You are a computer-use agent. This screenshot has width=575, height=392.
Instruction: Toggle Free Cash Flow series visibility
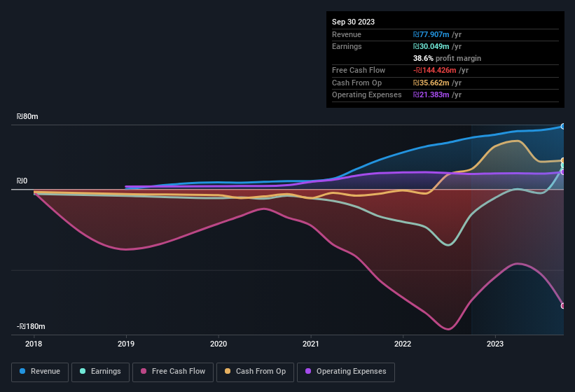point(173,372)
